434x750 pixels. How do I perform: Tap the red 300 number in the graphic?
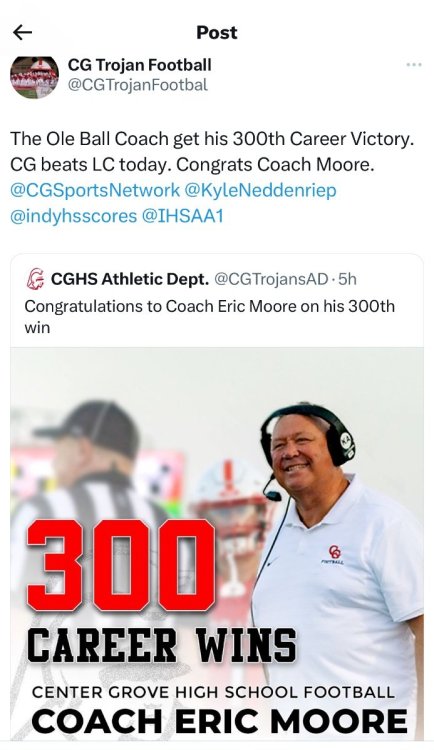[x=122, y=565]
